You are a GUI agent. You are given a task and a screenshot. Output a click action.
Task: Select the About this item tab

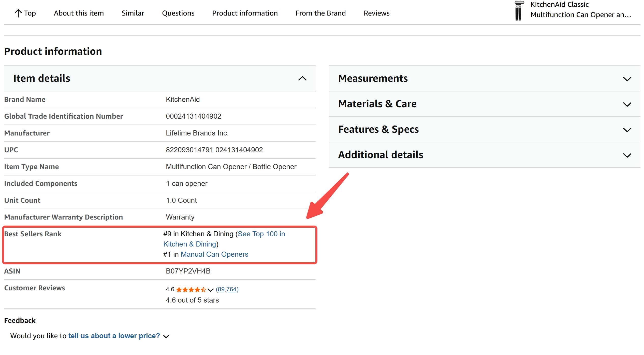click(x=78, y=13)
